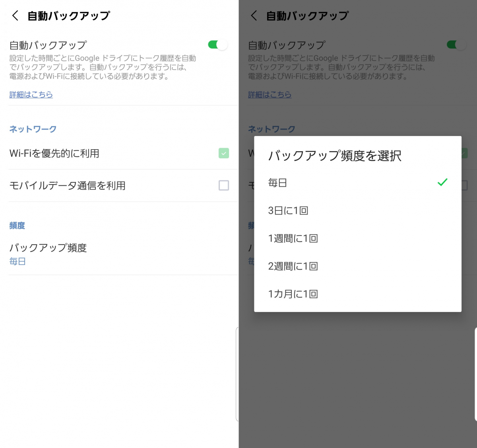Toggle the 自動バックアップ switch in right panel
Viewport: 477px width, 448px height.
[456, 45]
